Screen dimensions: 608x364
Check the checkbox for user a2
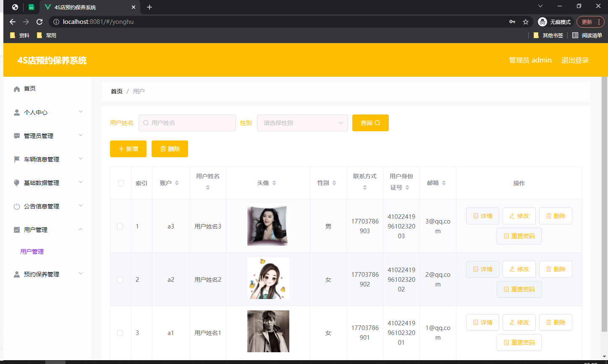120,279
